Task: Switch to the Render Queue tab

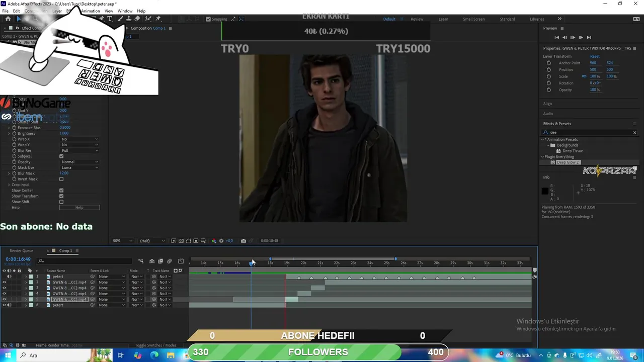Action: [21, 251]
